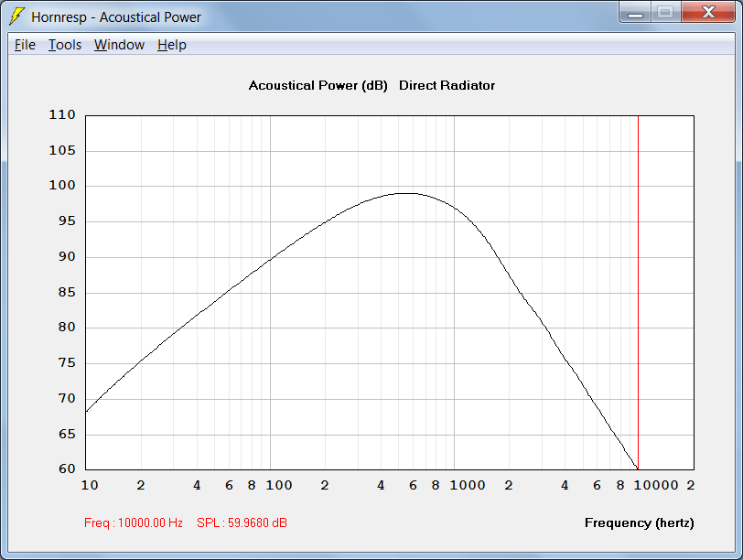Click the 85 dB axis label
This screenshot has height=560, width=743.
pos(67,292)
